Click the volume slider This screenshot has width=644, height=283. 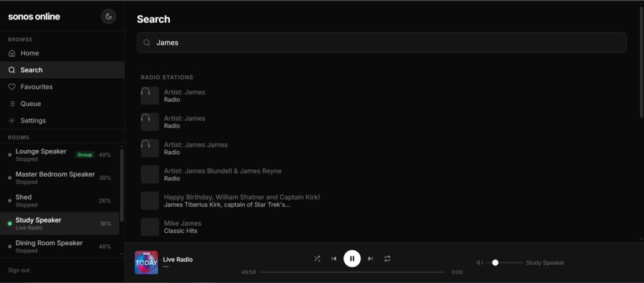point(505,262)
